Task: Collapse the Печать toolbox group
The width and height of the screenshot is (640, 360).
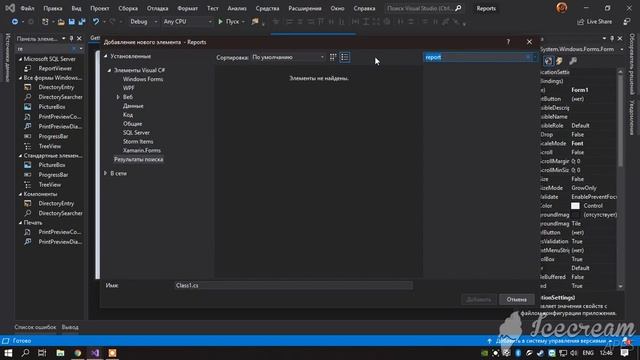Action: [x=20, y=223]
